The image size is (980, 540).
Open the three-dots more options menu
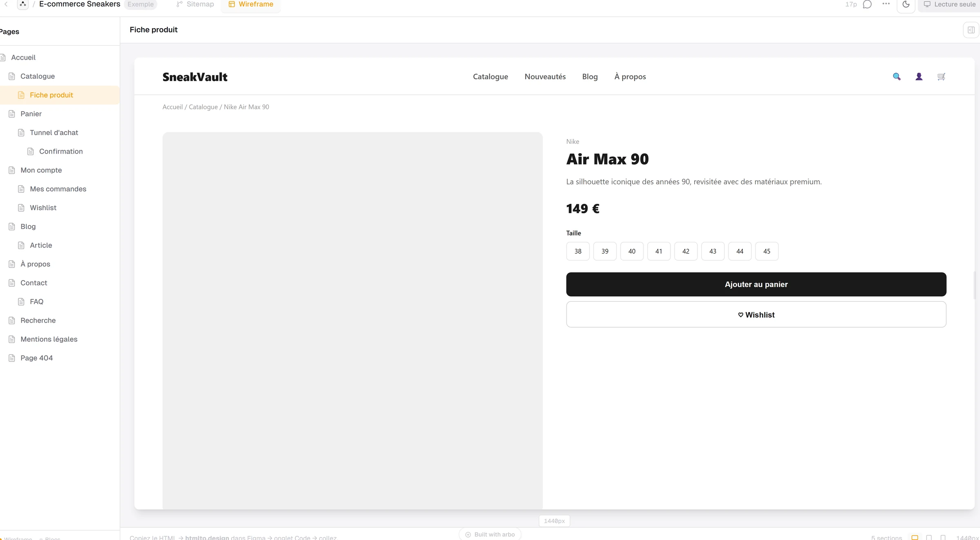pyautogui.click(x=886, y=4)
